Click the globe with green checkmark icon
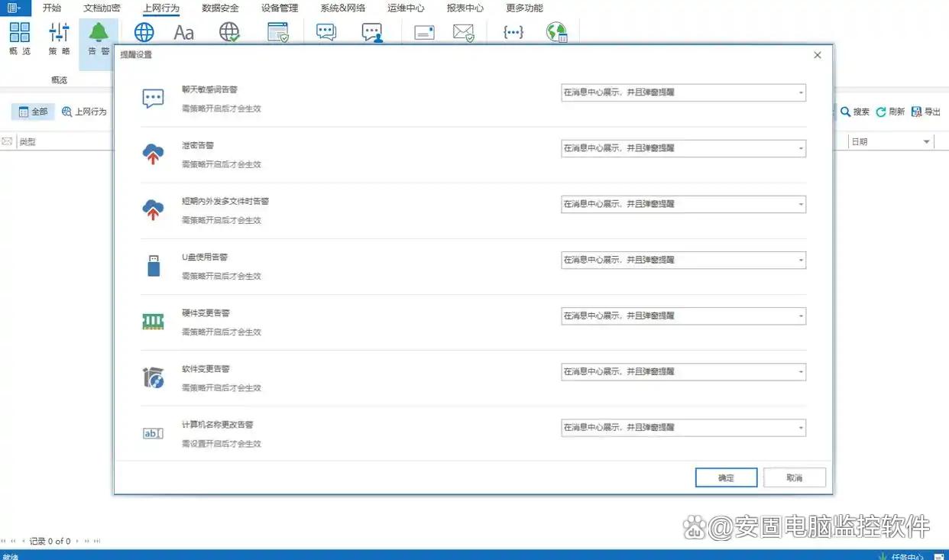 click(229, 32)
